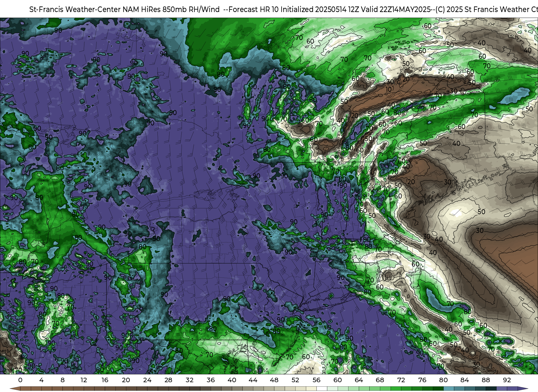
Task: Click colorbar tick label '4'
Action: coord(41,380)
